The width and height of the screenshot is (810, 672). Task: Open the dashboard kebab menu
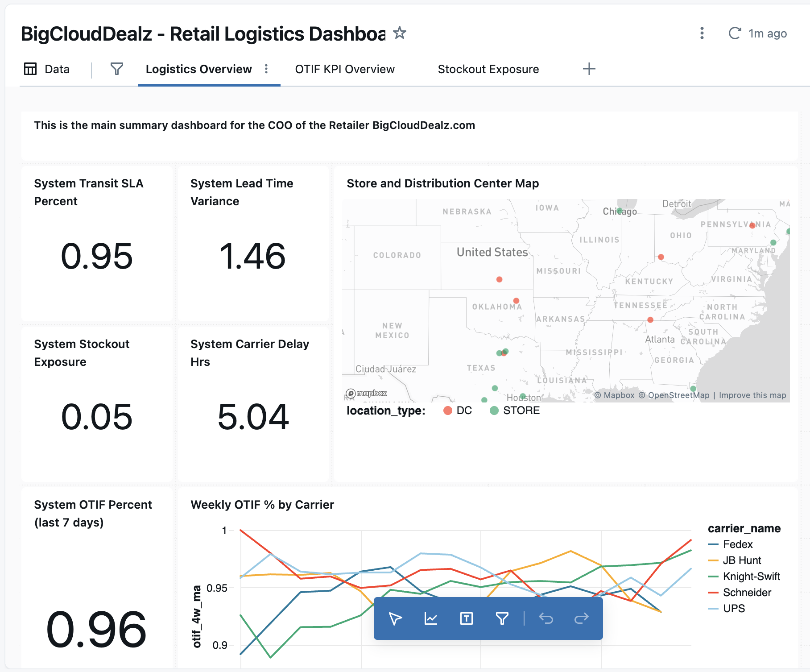pyautogui.click(x=702, y=33)
